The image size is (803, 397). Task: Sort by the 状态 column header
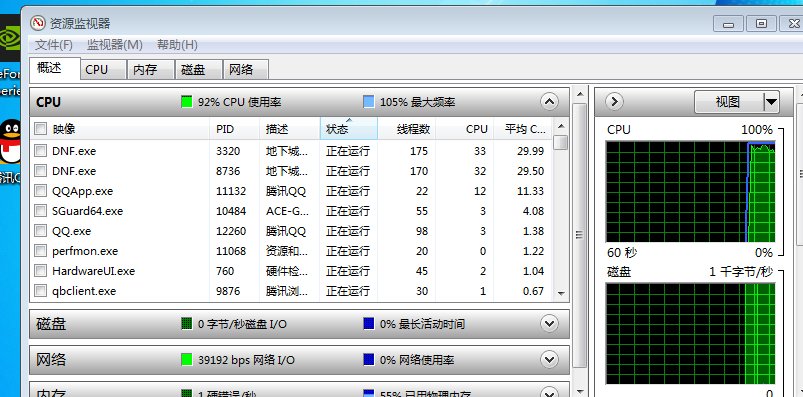pyautogui.click(x=349, y=129)
